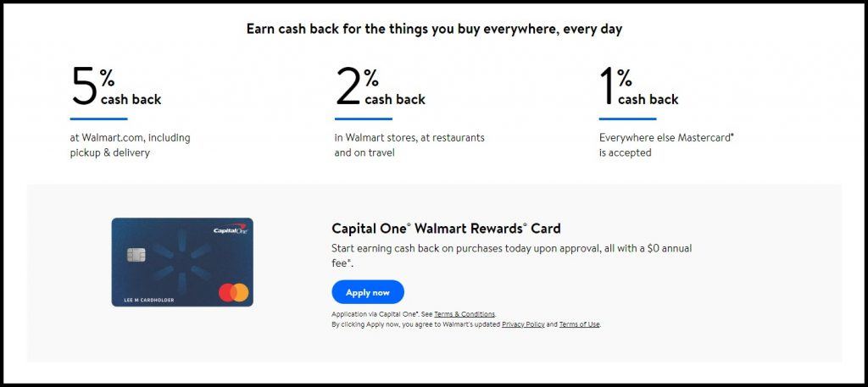
Task: Open the Terms of Use link
Action: click(579, 324)
